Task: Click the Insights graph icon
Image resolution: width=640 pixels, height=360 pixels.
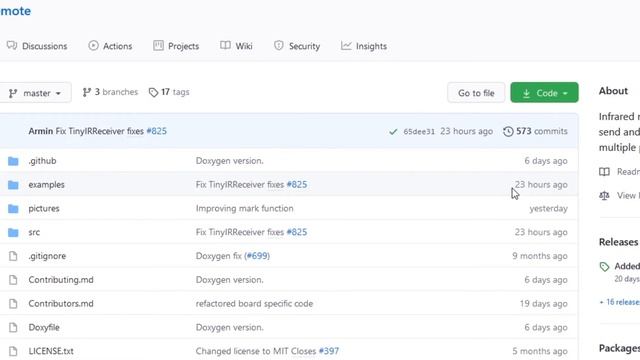Action: pos(346,46)
